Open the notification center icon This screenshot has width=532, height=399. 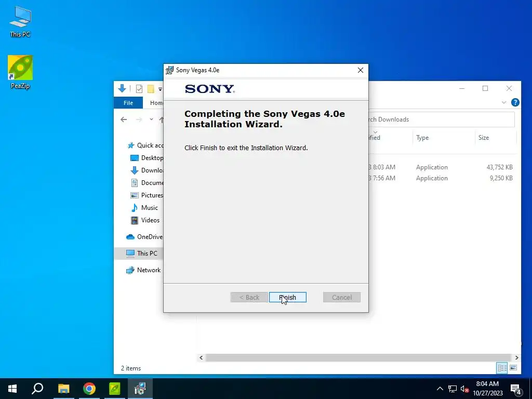point(515,389)
